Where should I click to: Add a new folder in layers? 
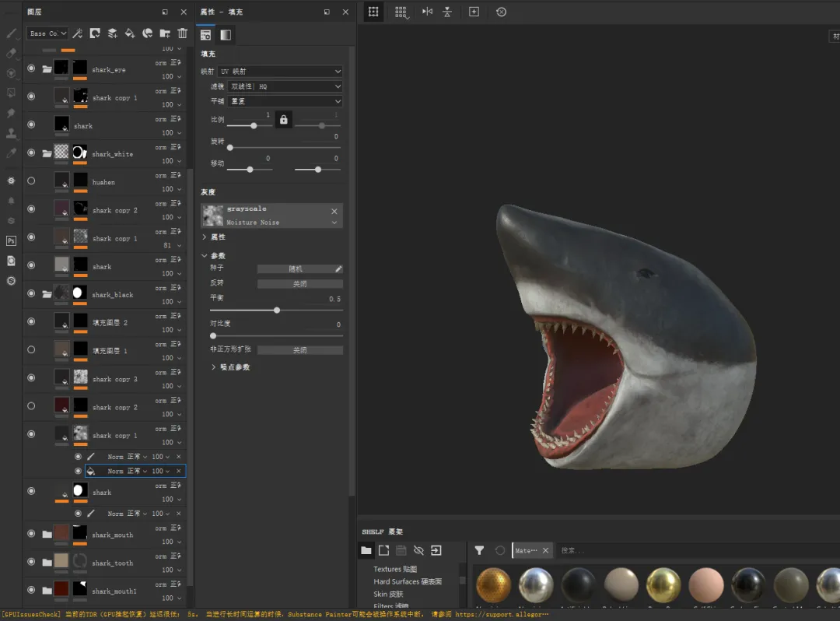coord(165,33)
